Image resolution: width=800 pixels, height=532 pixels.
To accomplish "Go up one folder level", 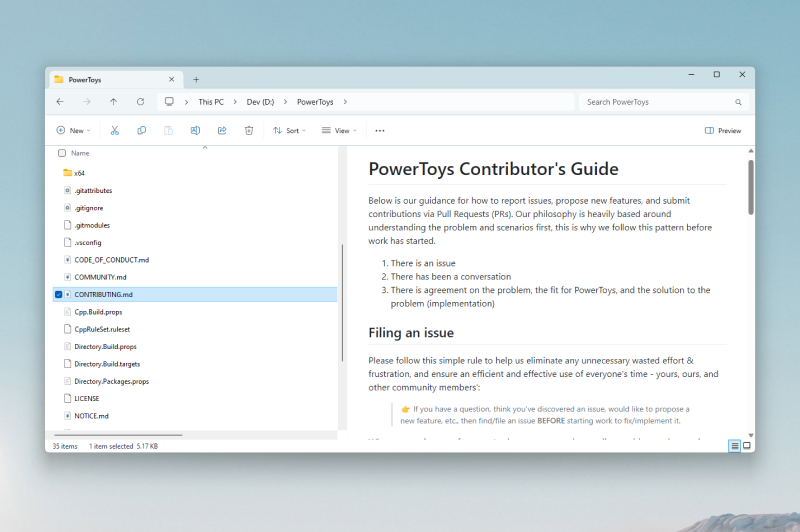I will [113, 102].
